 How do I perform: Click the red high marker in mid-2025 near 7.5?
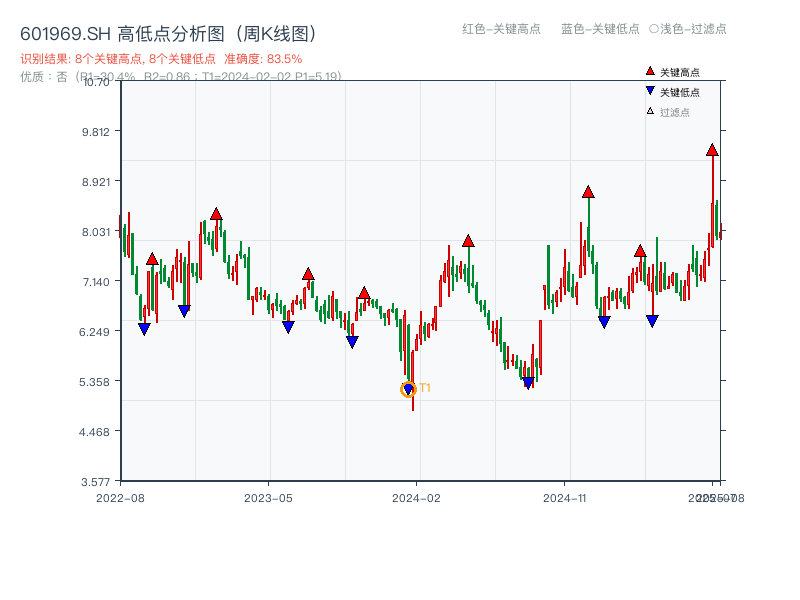(x=641, y=252)
